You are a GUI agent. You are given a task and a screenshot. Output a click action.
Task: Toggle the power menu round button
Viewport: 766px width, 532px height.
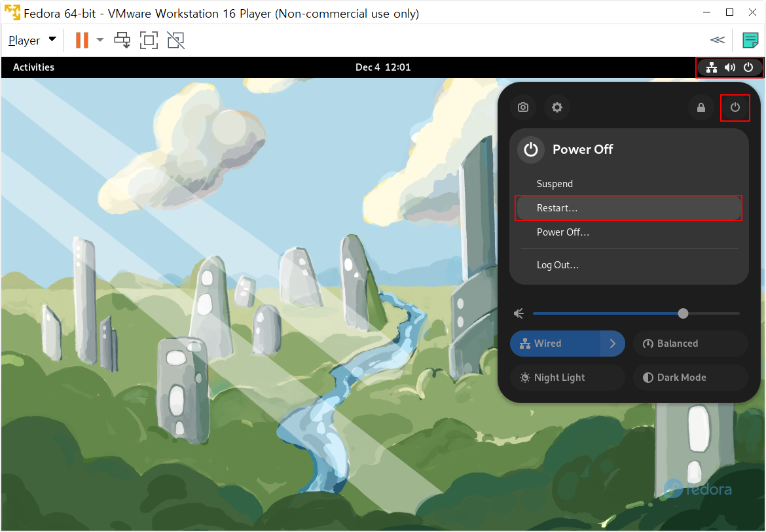pyautogui.click(x=735, y=107)
